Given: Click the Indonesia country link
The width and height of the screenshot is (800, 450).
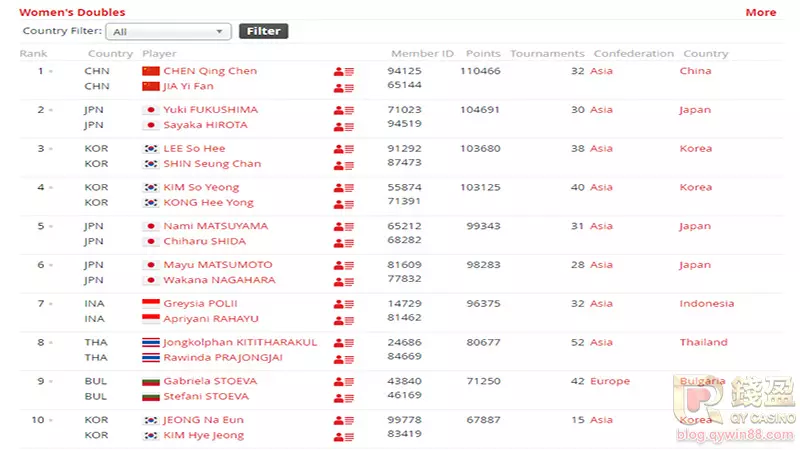Looking at the screenshot, I should [706, 304].
